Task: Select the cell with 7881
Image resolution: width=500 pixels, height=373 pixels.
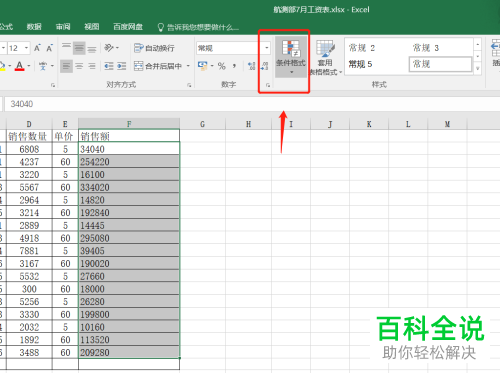Action: pos(29,251)
